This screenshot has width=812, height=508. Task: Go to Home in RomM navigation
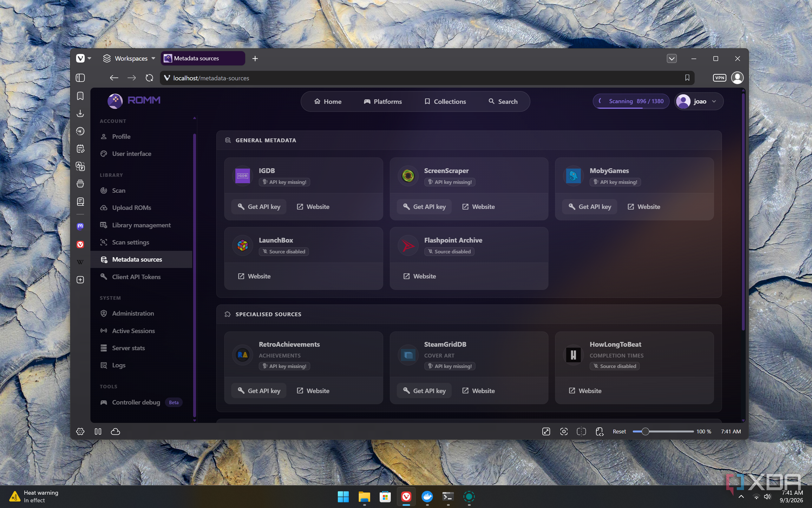pos(327,102)
